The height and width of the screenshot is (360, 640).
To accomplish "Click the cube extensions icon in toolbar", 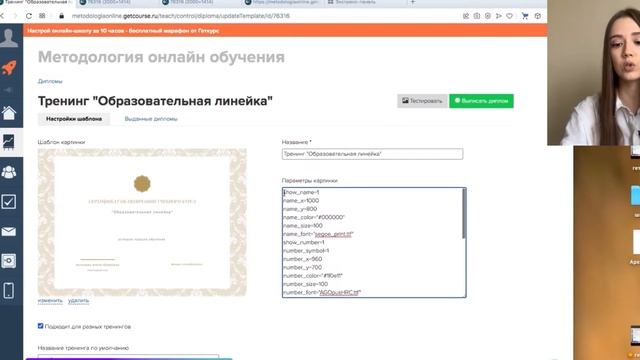I will (x=538, y=16).
